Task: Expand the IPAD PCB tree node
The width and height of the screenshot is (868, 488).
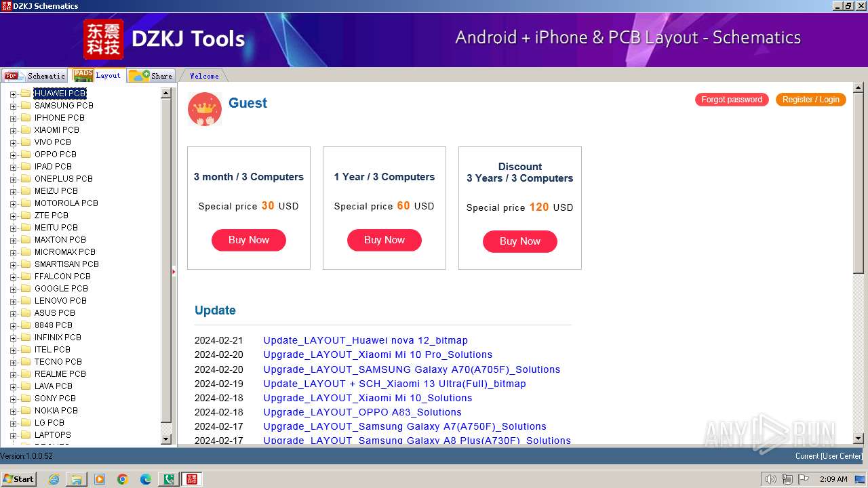Action: point(13,167)
